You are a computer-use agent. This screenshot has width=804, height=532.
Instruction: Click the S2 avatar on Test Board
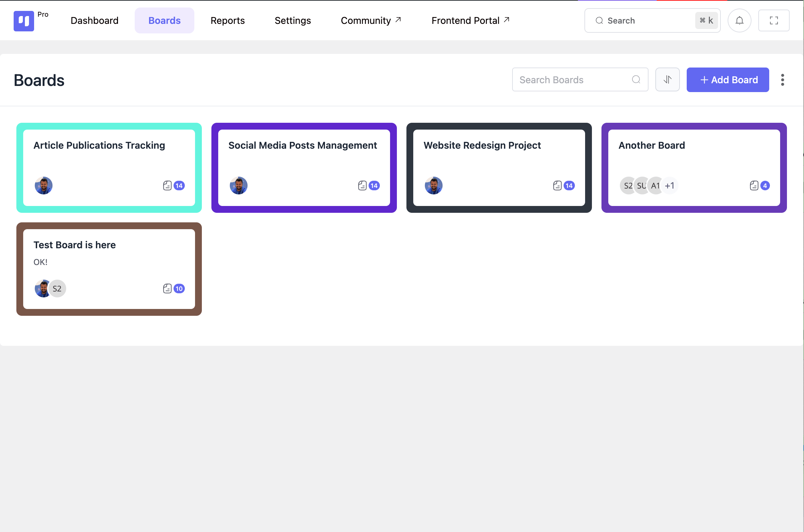57,289
